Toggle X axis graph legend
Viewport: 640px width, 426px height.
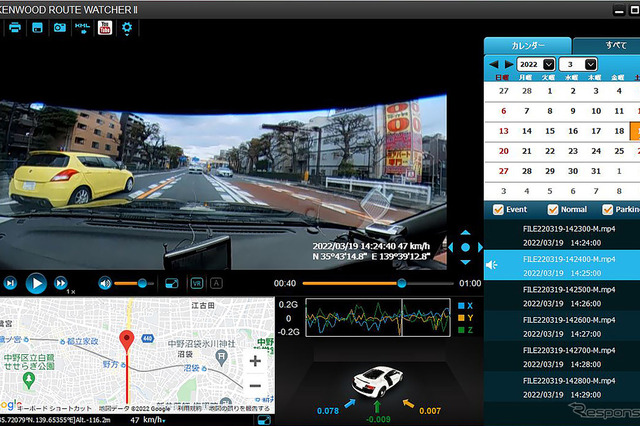[x=465, y=306]
